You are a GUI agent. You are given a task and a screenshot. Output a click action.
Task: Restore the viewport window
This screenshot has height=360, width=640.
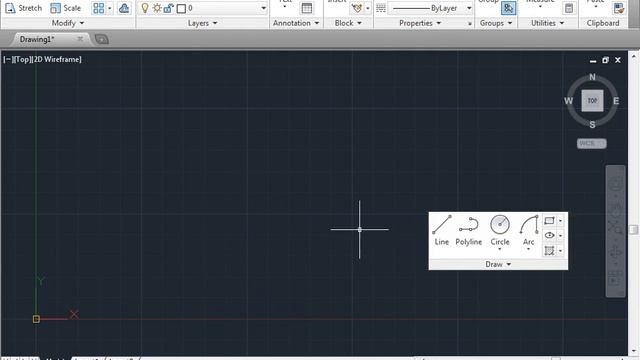click(605, 60)
